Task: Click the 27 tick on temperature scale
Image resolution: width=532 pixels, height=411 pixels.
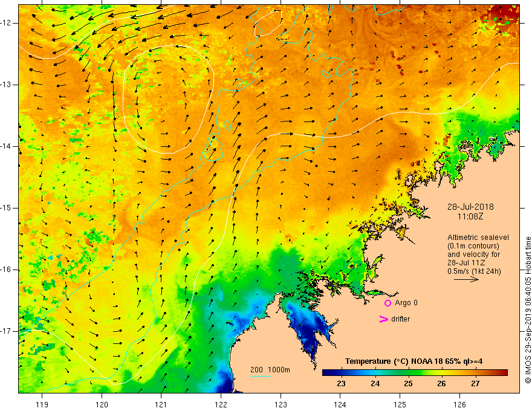Action: [475, 384]
